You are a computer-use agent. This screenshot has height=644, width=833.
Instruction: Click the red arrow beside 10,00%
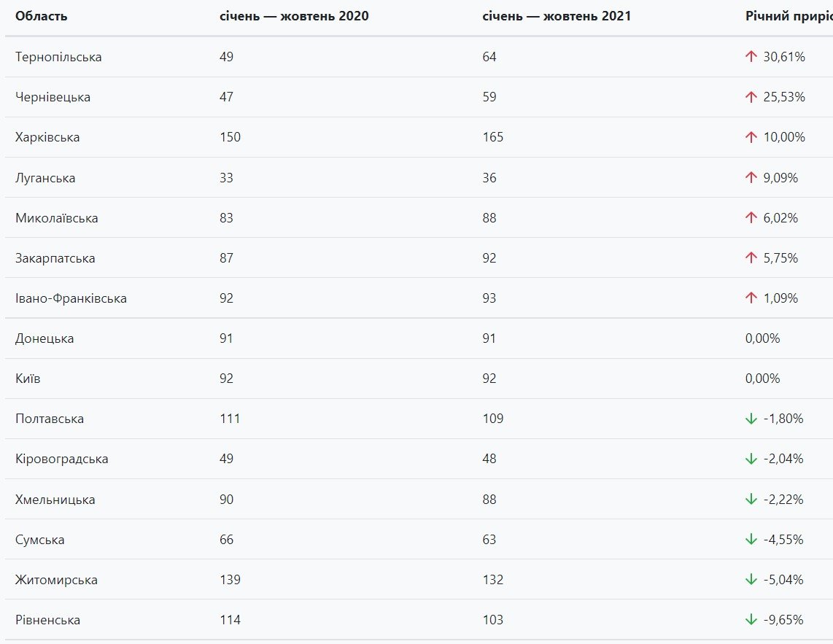pos(751,137)
